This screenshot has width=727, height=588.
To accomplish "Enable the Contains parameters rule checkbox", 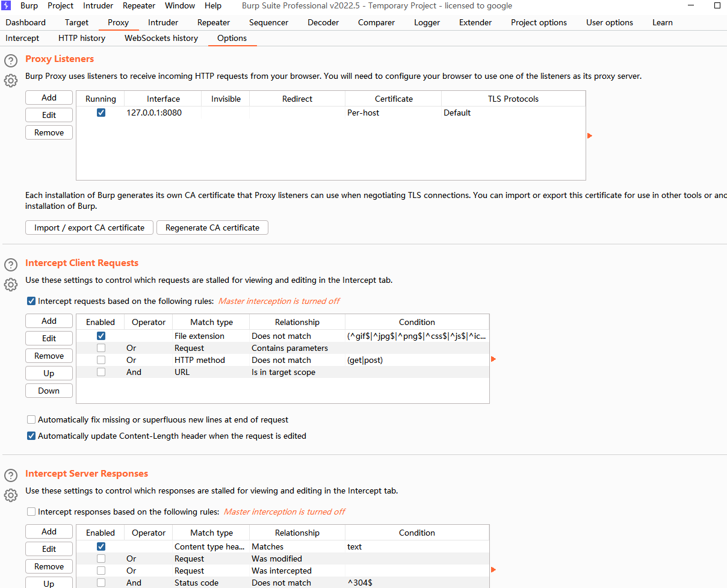I will coord(101,348).
